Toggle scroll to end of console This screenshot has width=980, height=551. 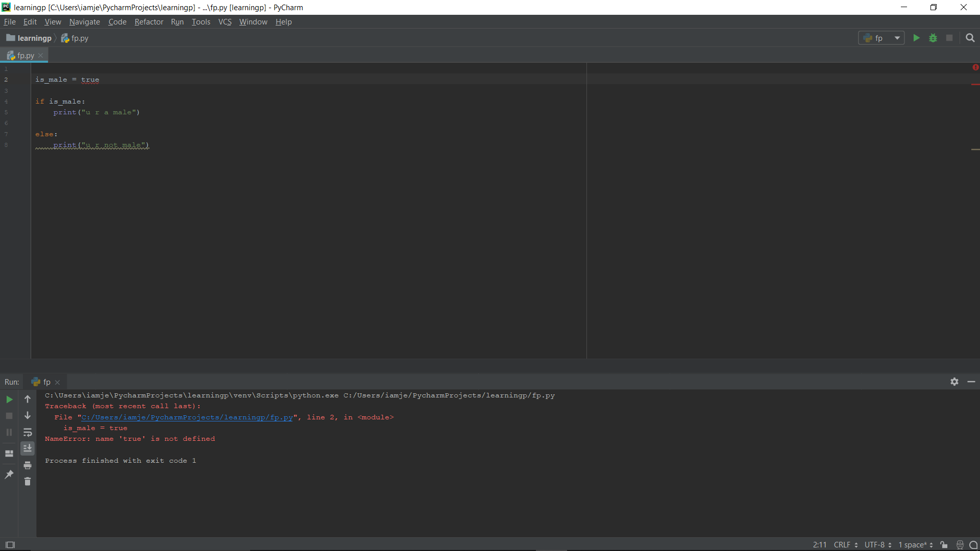click(x=28, y=448)
